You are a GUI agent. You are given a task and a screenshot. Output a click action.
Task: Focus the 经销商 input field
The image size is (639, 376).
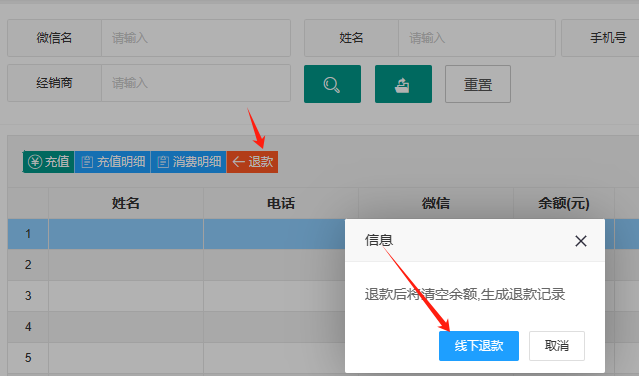pos(196,83)
